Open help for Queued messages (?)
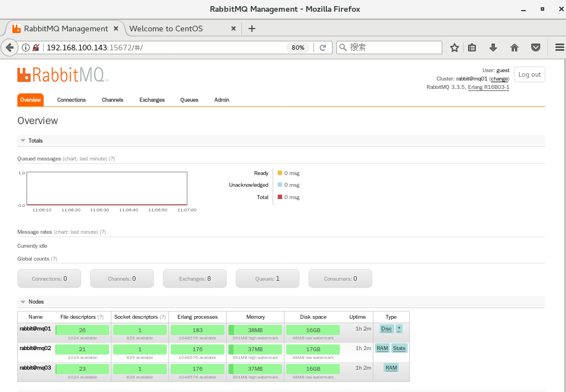This screenshot has height=392, width=566. (x=111, y=159)
